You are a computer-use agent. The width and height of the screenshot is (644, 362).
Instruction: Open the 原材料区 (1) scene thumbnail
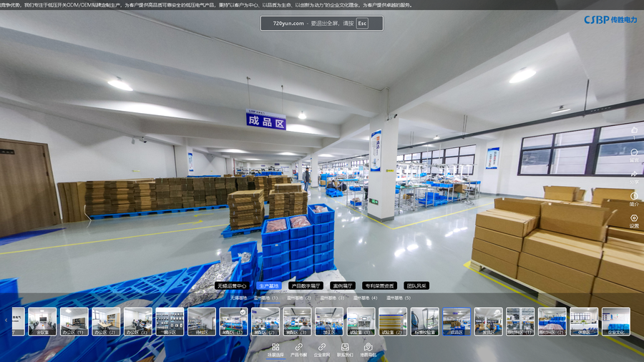pyautogui.click(x=520, y=322)
